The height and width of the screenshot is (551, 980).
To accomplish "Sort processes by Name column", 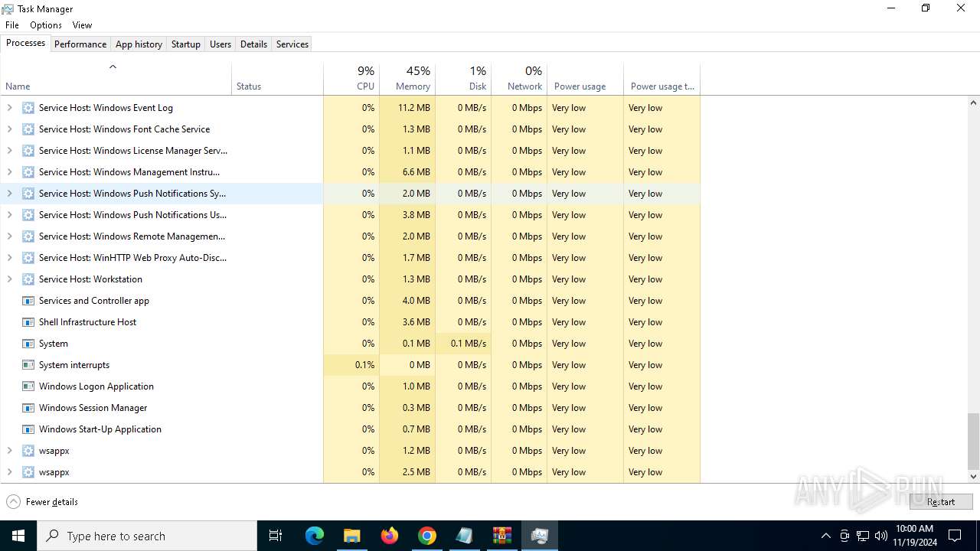I will (116, 77).
